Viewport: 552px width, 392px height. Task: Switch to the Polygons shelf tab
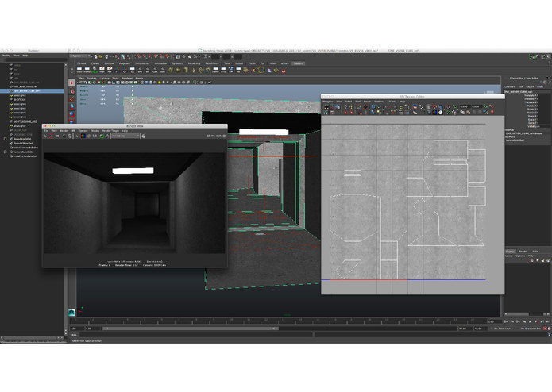[125, 63]
